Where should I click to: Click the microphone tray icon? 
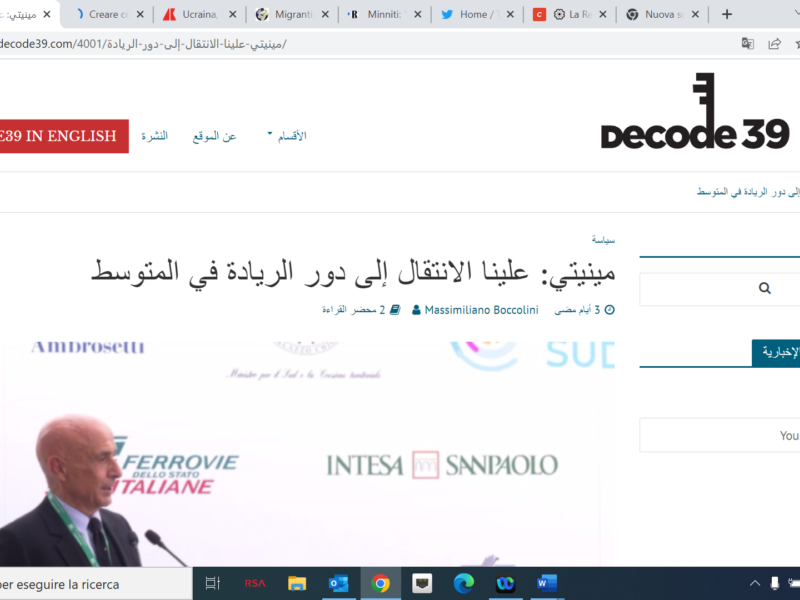click(774, 583)
